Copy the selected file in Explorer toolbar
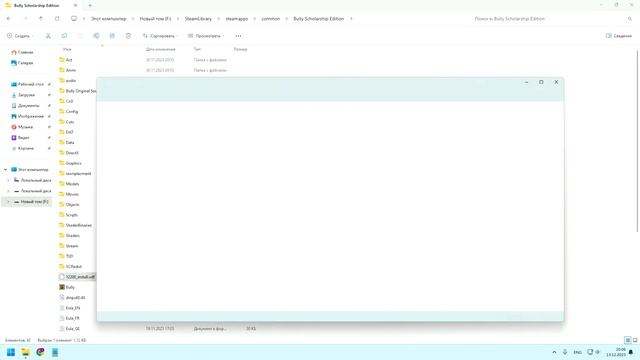The width and height of the screenshot is (640, 360). pyautogui.click(x=64, y=36)
